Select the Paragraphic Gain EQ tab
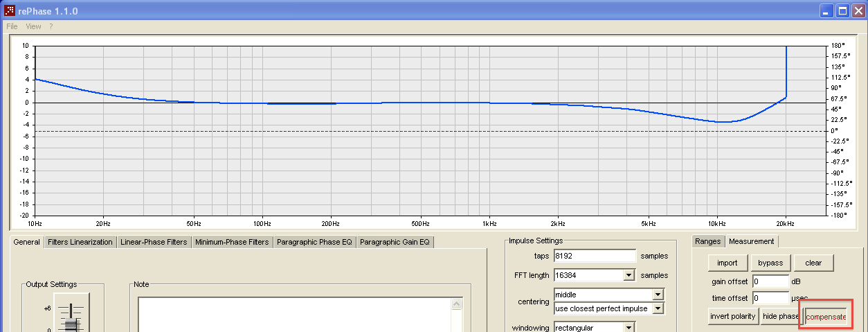This screenshot has width=868, height=332. tap(395, 242)
